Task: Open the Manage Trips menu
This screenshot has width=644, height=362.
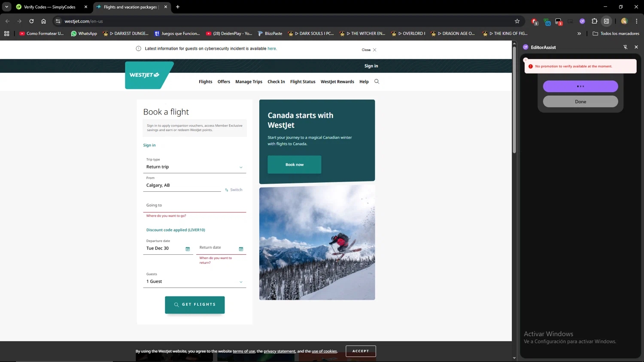Action: click(249, 81)
